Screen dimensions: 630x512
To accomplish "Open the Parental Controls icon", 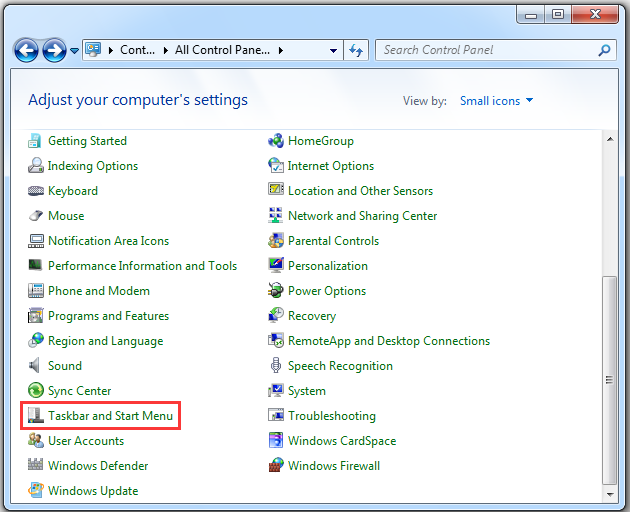I will click(x=276, y=241).
